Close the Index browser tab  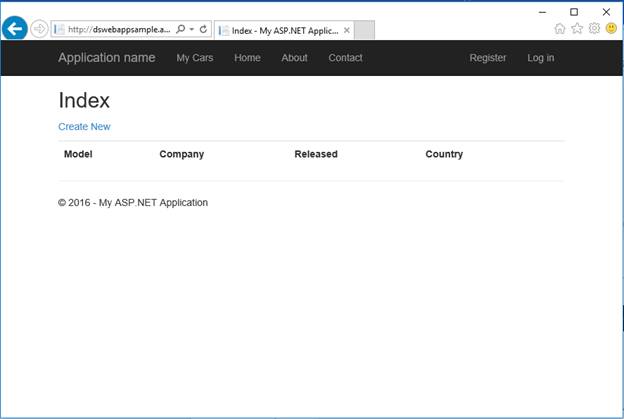coord(347,30)
